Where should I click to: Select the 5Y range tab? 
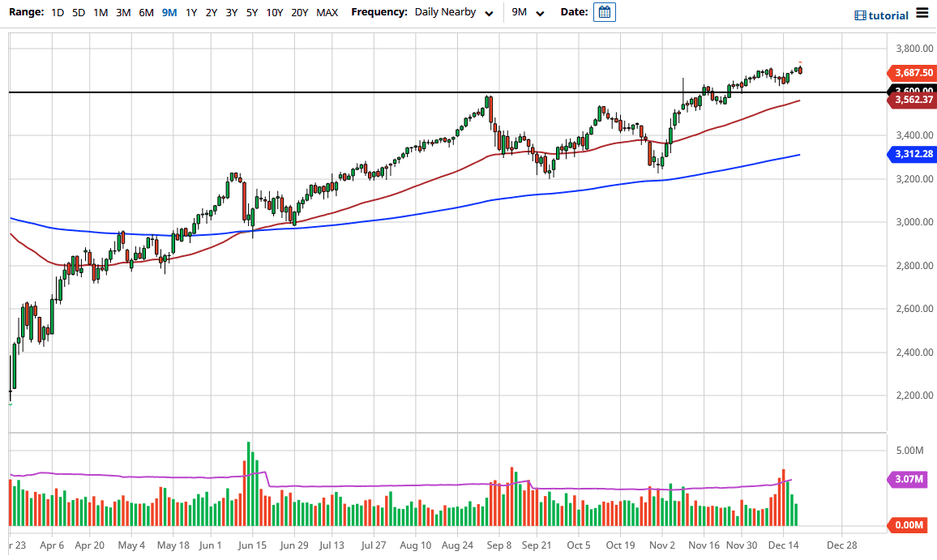pos(251,12)
